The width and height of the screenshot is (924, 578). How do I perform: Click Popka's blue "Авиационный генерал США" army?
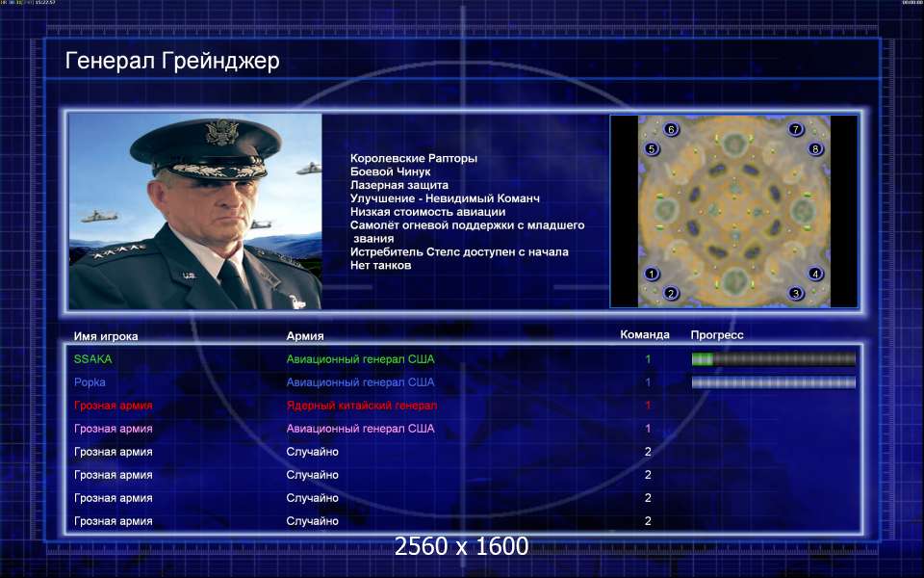360,382
